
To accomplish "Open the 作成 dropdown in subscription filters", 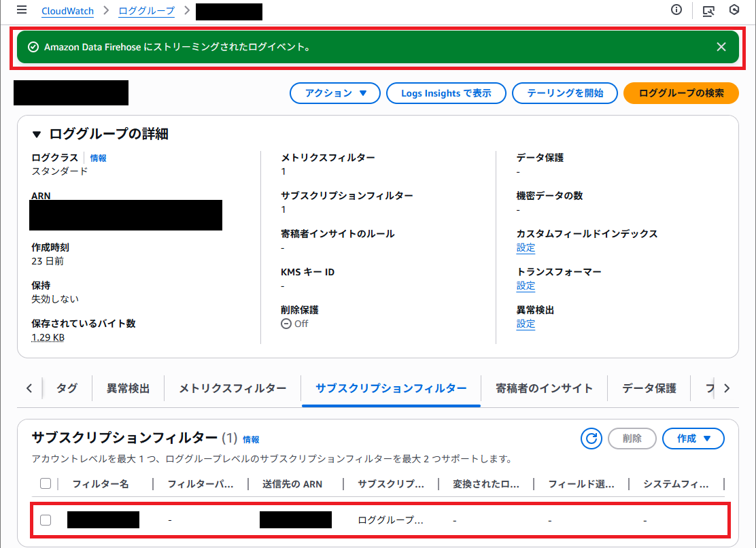I will (x=693, y=439).
